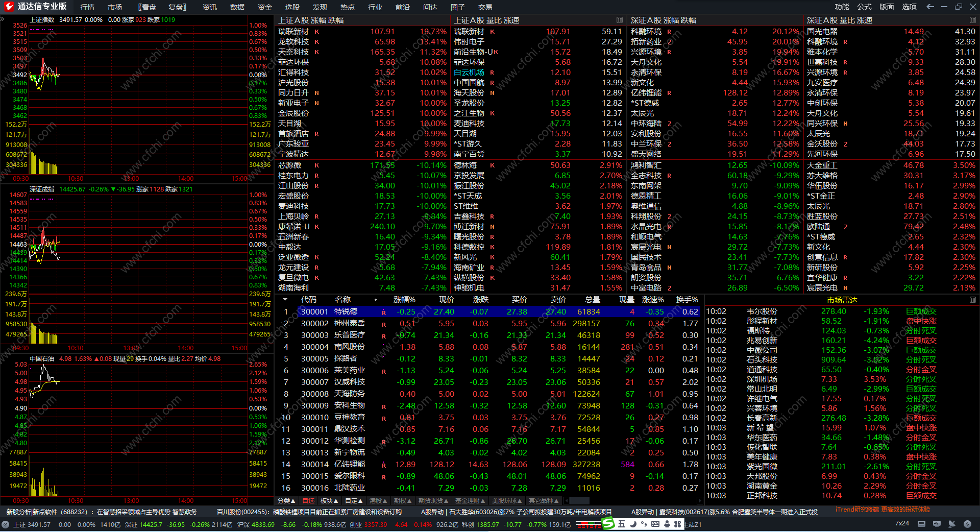Click the tab strip scroll-right arrow
Viewport: 980px width, 532px height.
[699, 500]
